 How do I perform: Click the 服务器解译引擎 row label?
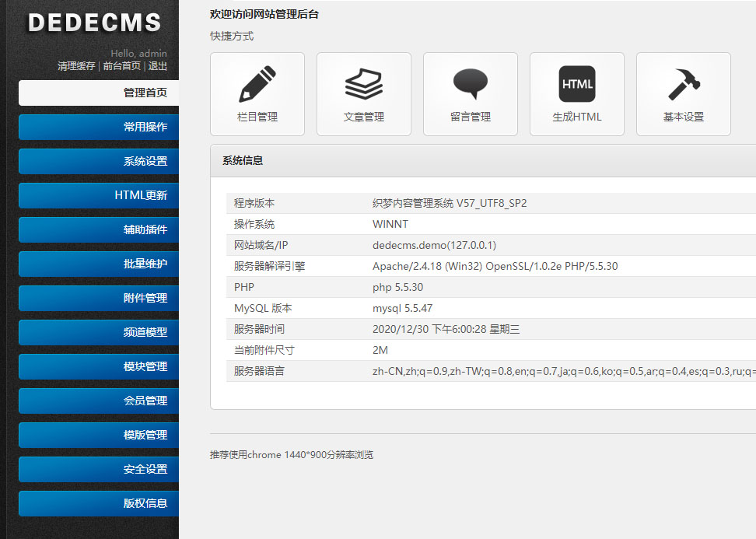pos(270,266)
